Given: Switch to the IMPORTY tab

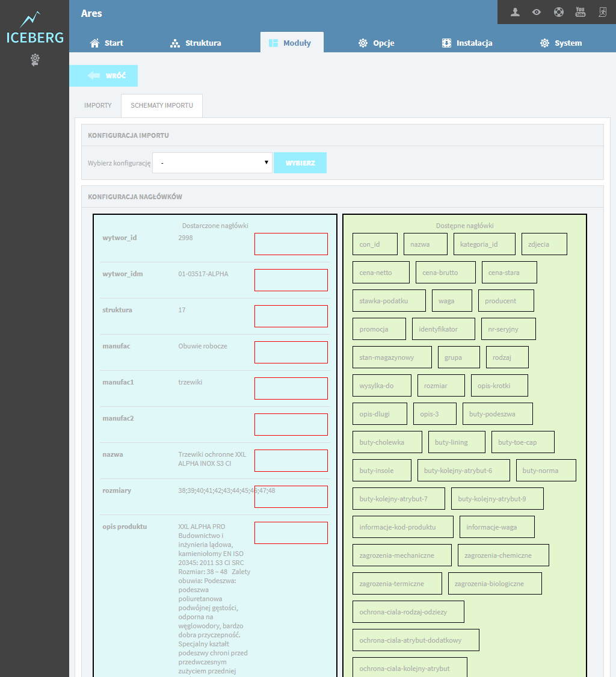Looking at the screenshot, I should pyautogui.click(x=98, y=105).
